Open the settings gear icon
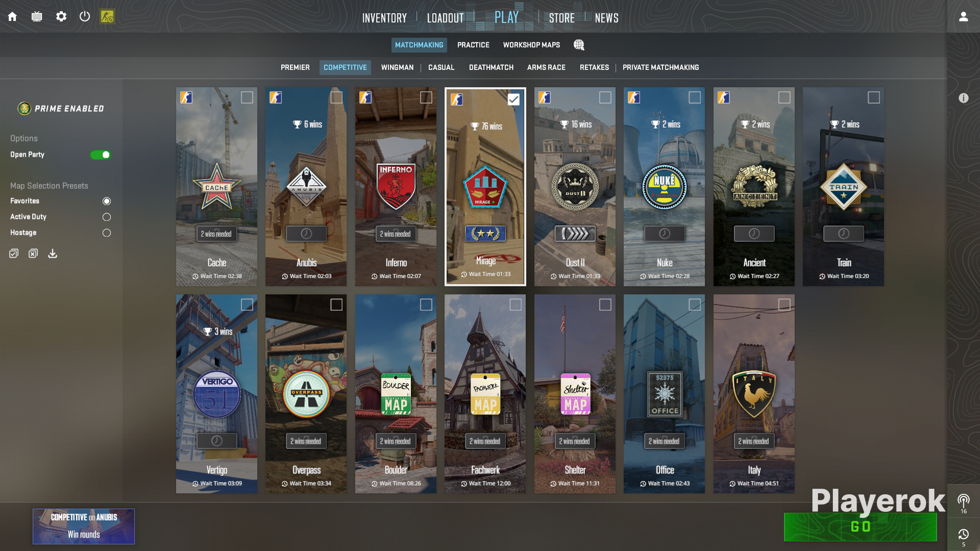This screenshot has height=551, width=980. (x=61, y=17)
